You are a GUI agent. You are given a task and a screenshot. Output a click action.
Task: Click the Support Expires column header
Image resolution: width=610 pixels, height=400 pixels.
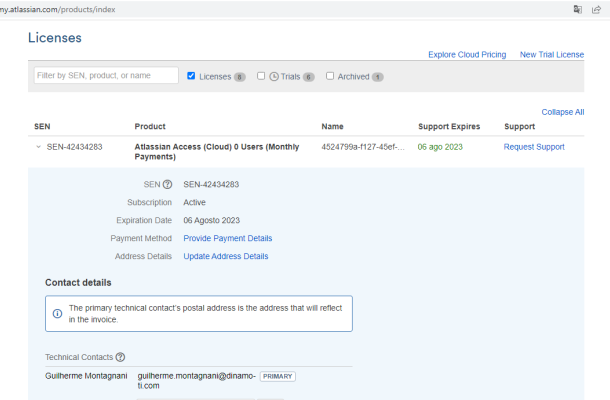click(x=449, y=126)
